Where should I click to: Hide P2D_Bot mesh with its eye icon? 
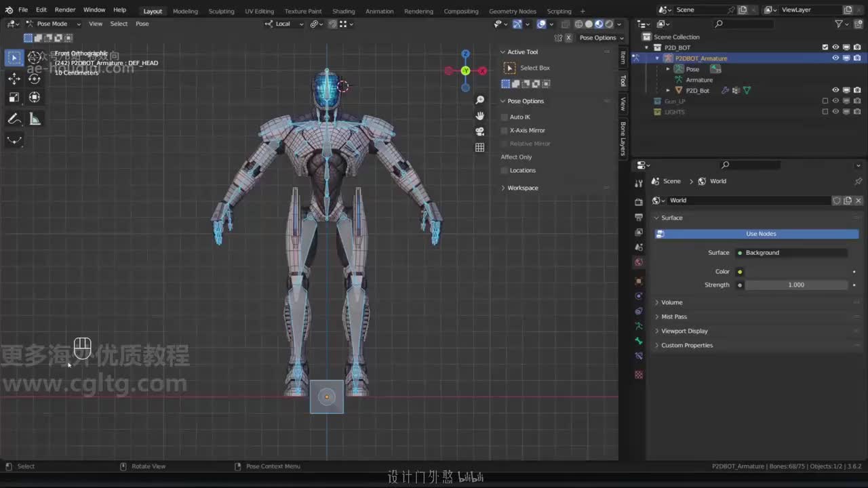[x=835, y=90]
